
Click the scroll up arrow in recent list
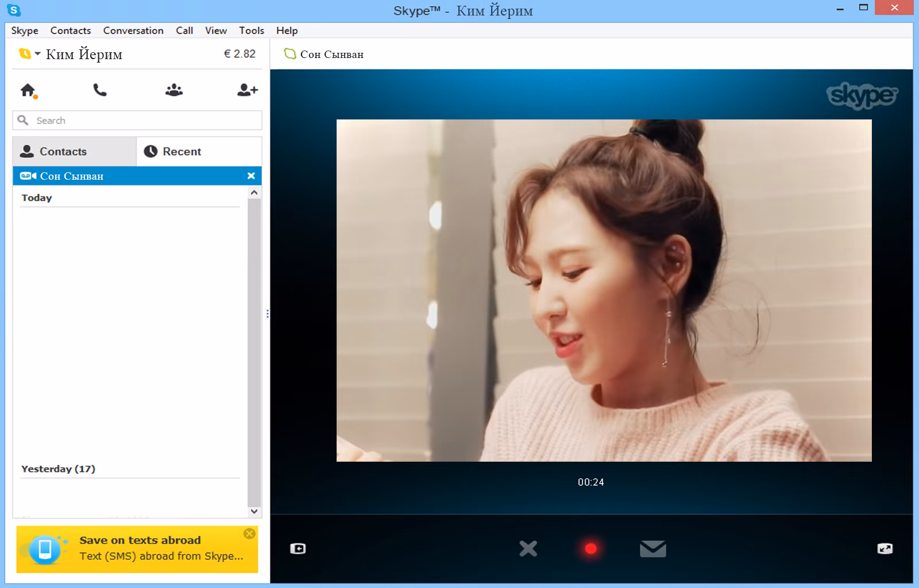click(x=254, y=193)
